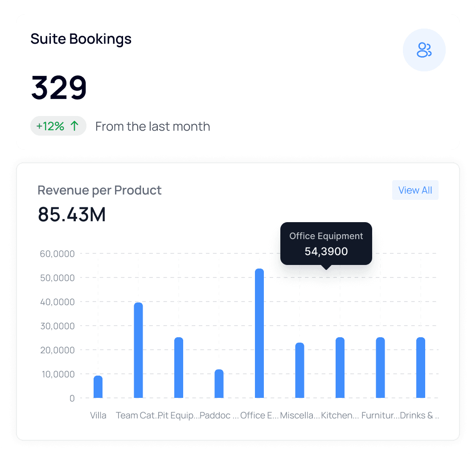Click the Villa axis label

(x=98, y=415)
